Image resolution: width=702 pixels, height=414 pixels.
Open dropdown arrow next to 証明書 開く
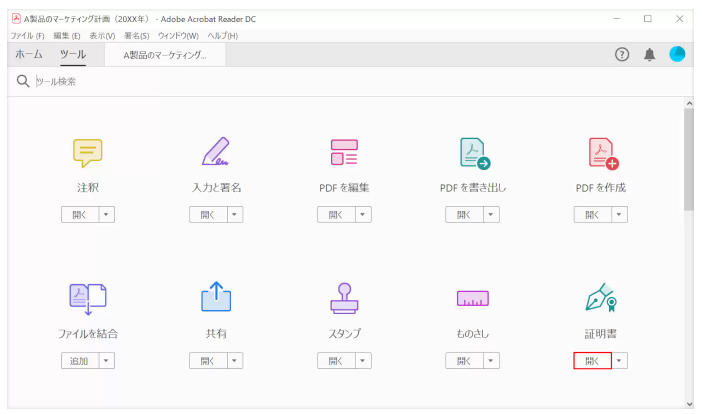620,361
